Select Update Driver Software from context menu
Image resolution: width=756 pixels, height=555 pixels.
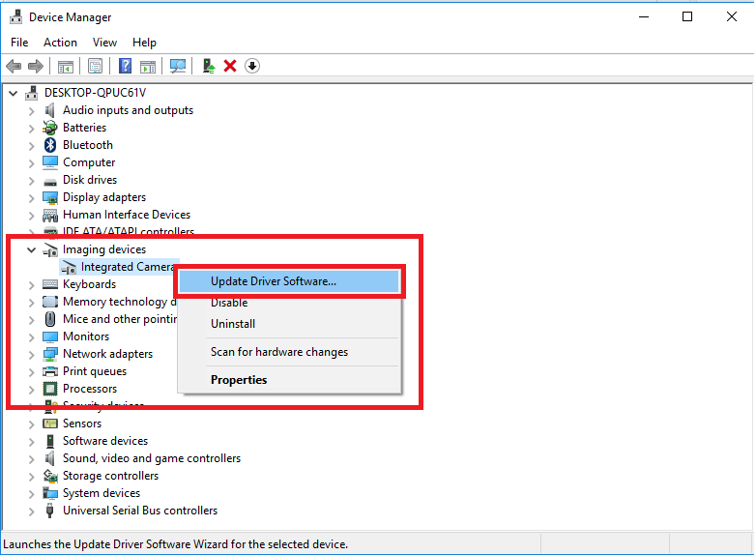click(x=274, y=281)
